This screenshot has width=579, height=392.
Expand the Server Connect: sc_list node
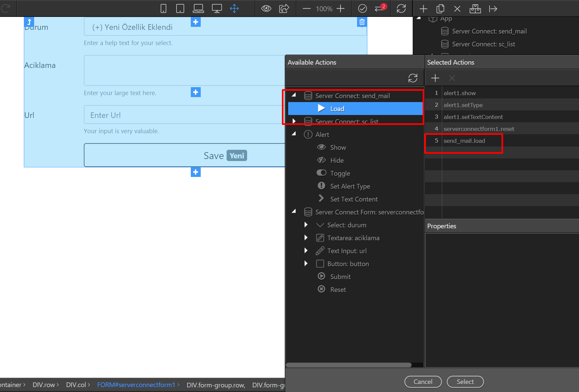[x=294, y=121]
